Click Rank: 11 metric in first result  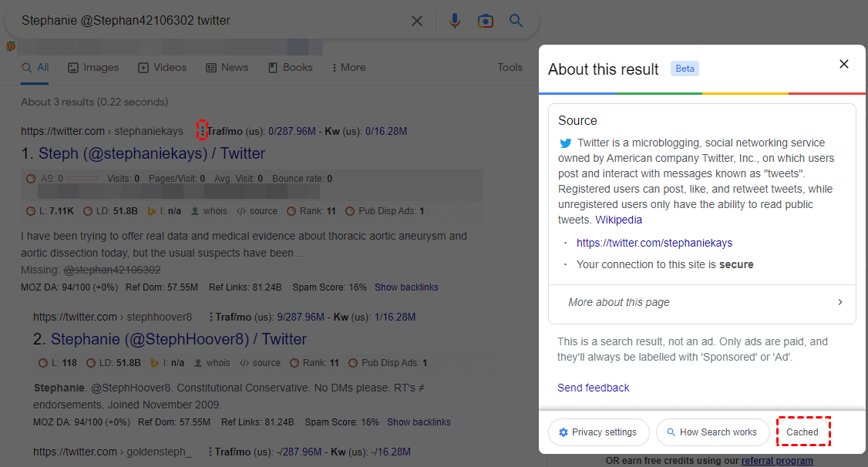point(311,211)
